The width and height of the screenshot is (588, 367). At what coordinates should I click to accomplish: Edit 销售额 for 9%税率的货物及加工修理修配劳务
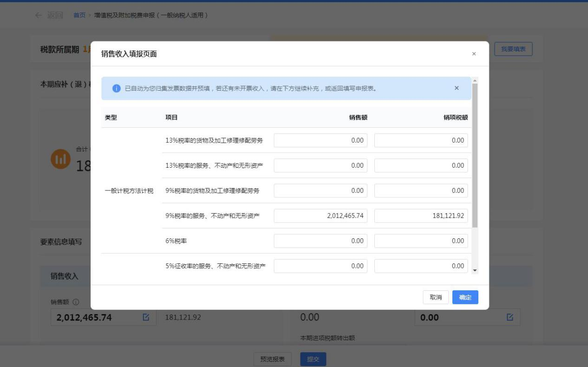320,190
